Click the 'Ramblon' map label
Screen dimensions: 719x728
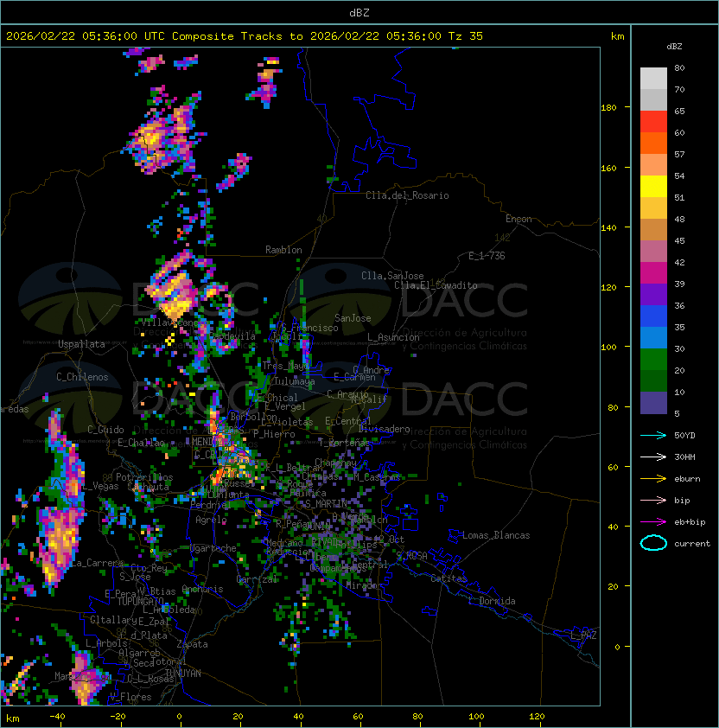[x=283, y=250]
